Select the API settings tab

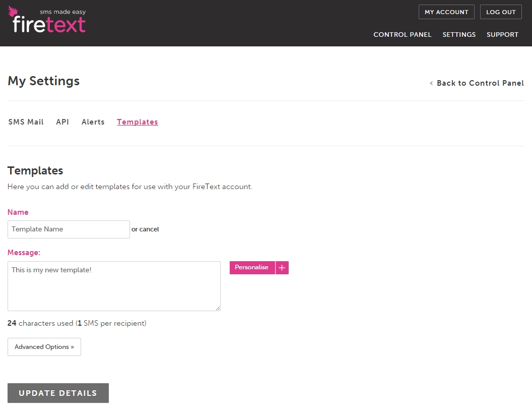pyautogui.click(x=62, y=122)
